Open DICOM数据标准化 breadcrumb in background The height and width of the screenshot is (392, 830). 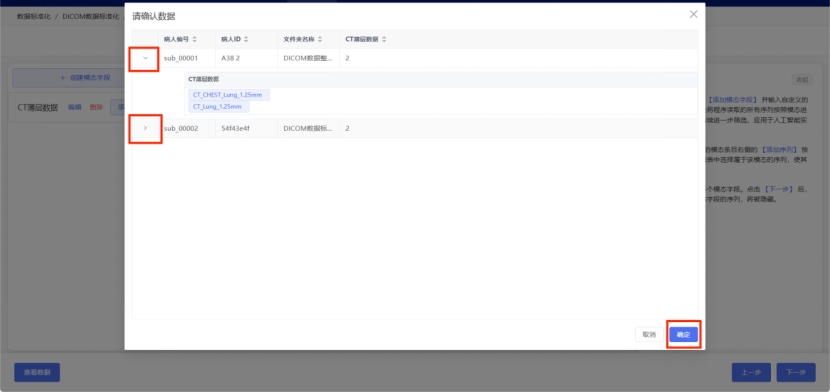(x=91, y=16)
